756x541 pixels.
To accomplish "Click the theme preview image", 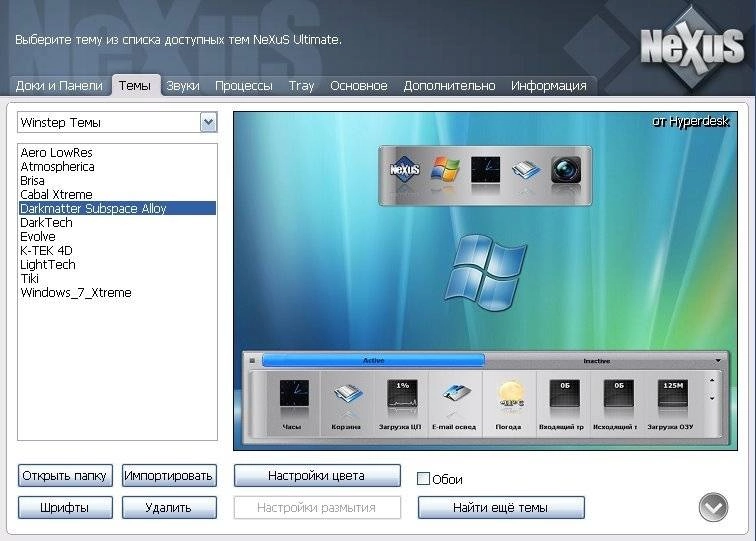I will coord(485,281).
